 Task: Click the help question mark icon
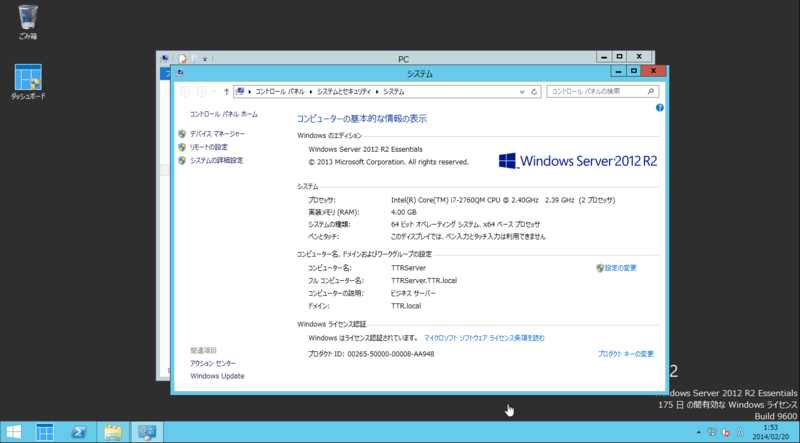[x=660, y=108]
